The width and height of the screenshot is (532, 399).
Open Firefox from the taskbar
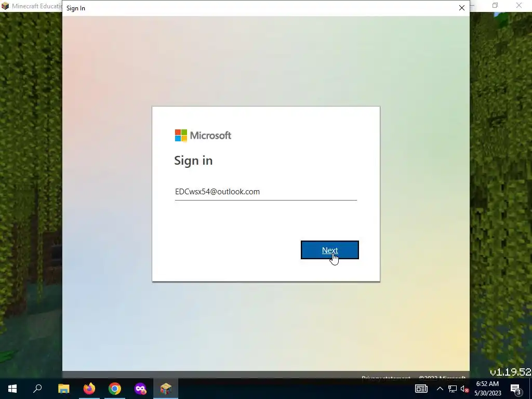point(89,389)
